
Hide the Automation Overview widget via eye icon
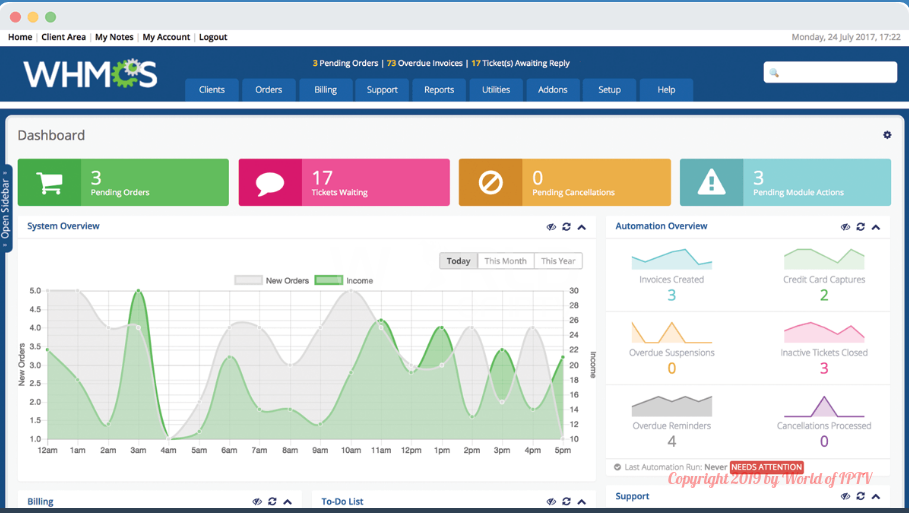845,227
